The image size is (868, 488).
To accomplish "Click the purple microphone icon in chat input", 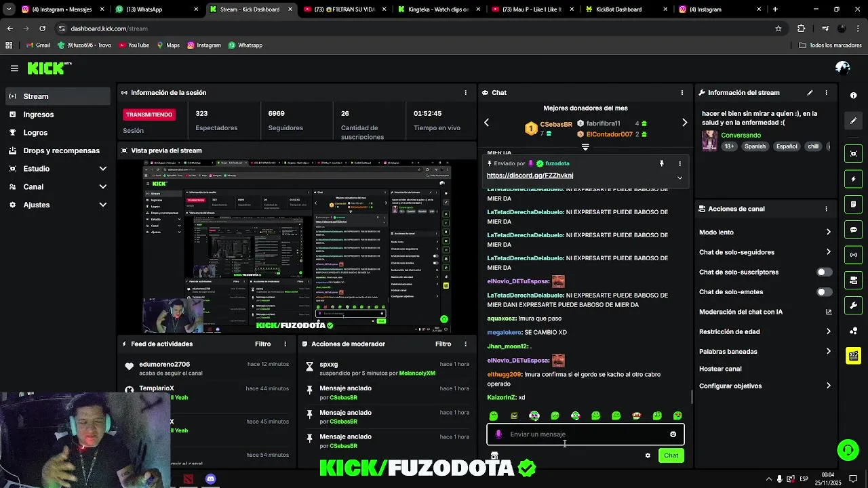I will click(x=498, y=434).
